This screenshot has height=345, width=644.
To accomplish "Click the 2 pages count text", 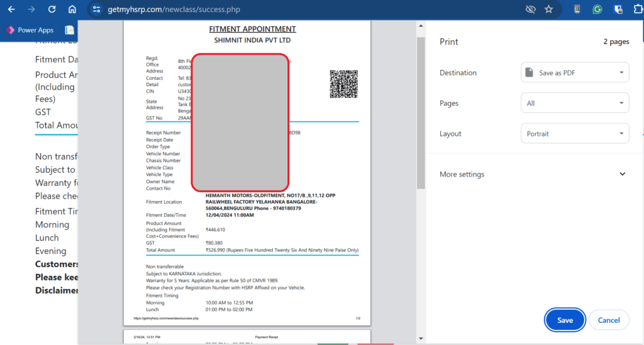I will click(616, 41).
